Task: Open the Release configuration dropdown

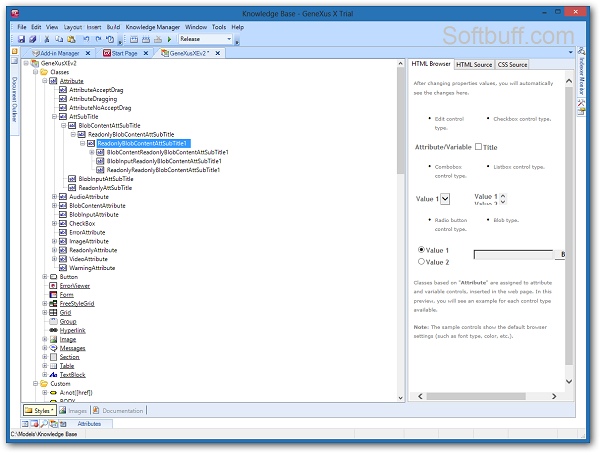Action: point(229,39)
